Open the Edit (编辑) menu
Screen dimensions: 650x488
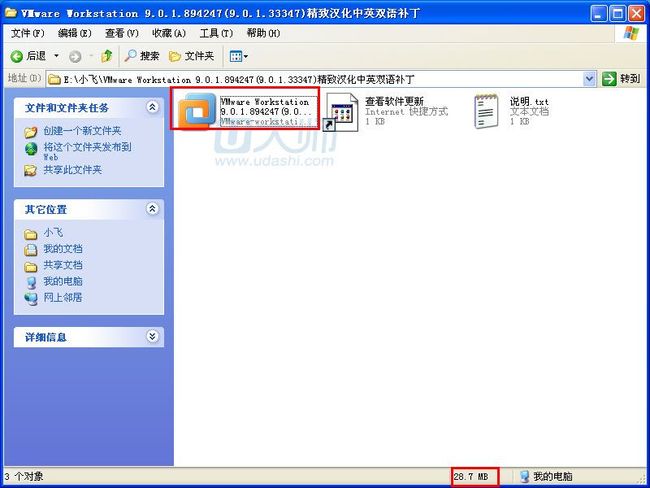click(75, 33)
